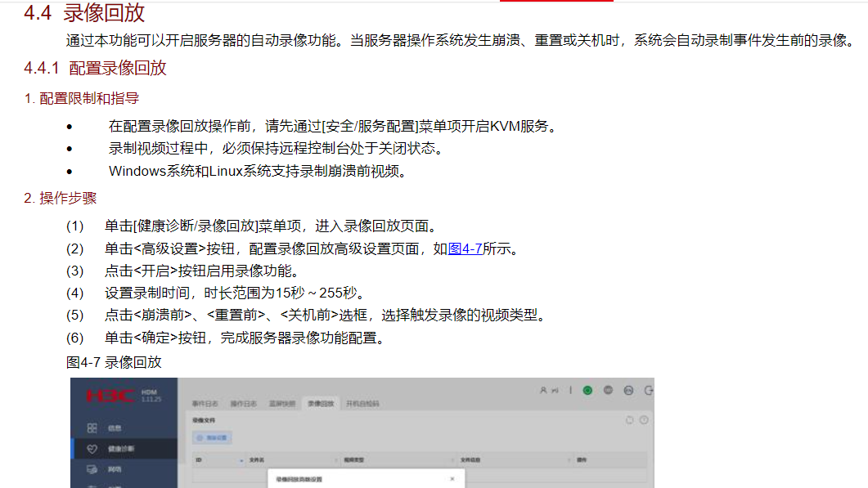Screen dimensions: 868x488
Task: Click the 4.4.1 配置录像回放 heading
Action: click(x=95, y=68)
